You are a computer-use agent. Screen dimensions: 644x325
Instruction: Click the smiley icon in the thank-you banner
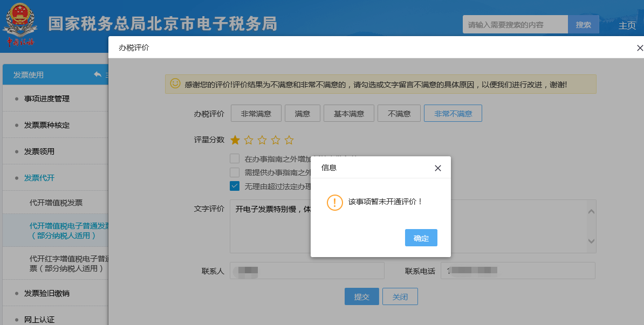click(175, 84)
